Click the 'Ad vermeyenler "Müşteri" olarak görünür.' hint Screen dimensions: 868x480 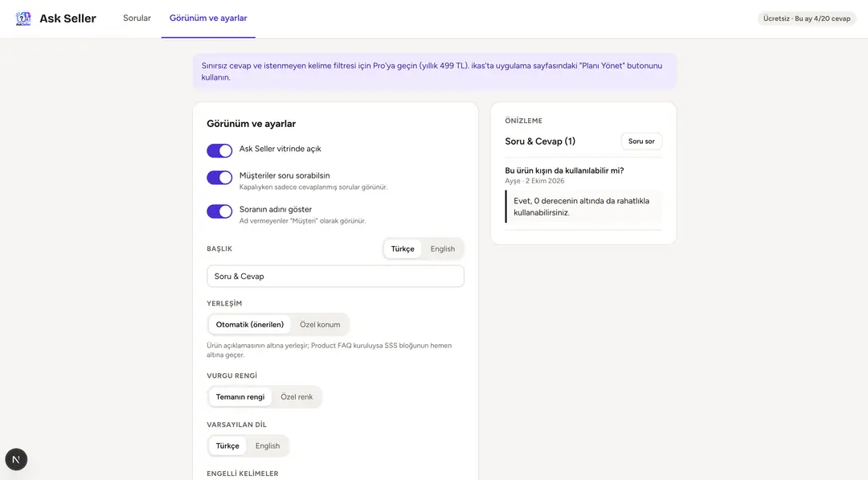pos(302,221)
